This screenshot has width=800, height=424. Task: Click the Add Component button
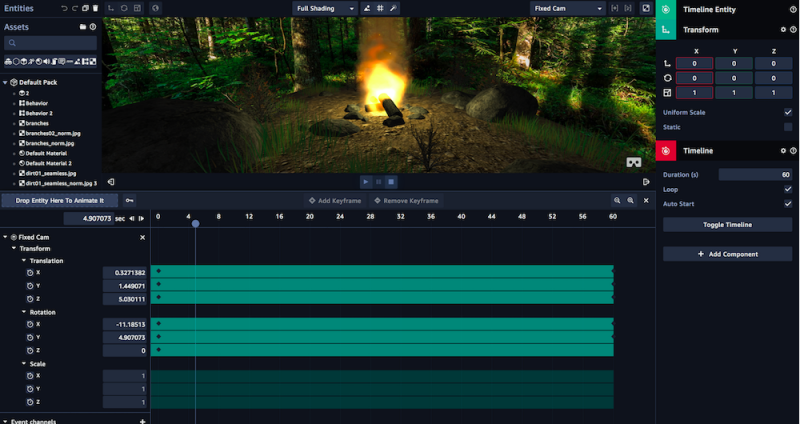pyautogui.click(x=727, y=254)
